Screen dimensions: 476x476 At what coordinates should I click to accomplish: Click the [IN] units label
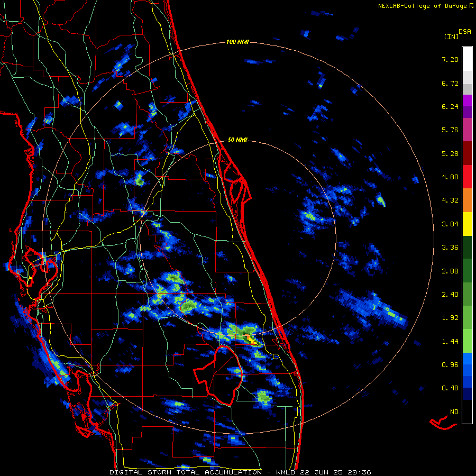(x=451, y=36)
